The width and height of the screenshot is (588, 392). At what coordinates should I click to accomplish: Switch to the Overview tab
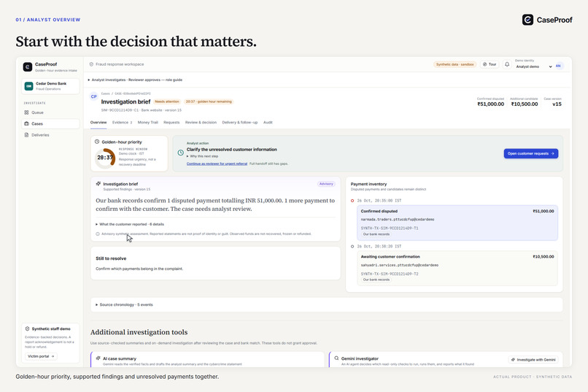(98, 123)
